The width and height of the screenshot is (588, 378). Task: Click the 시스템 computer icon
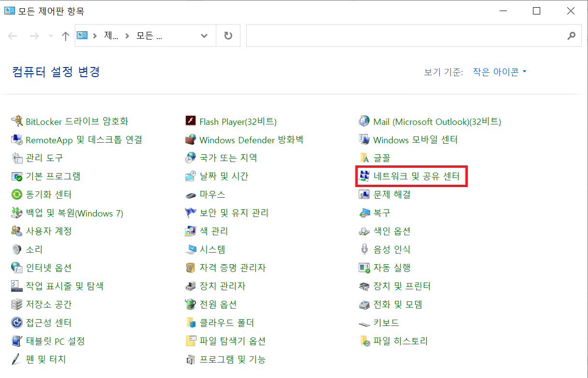(x=191, y=249)
